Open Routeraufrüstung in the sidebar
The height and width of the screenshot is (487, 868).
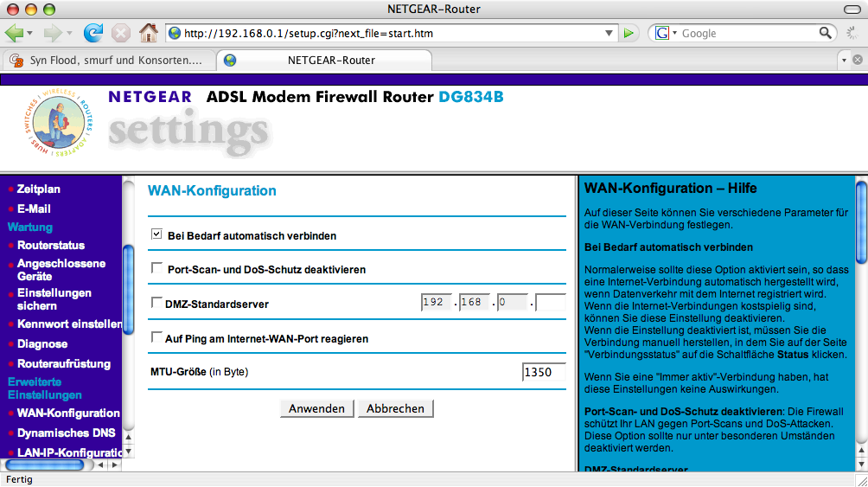[64, 363]
